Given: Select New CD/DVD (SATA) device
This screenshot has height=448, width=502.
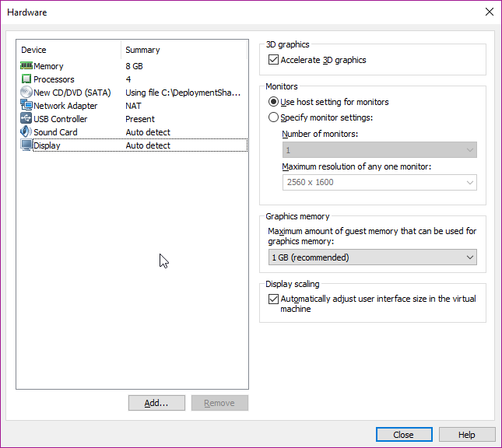Looking at the screenshot, I should point(133,93).
